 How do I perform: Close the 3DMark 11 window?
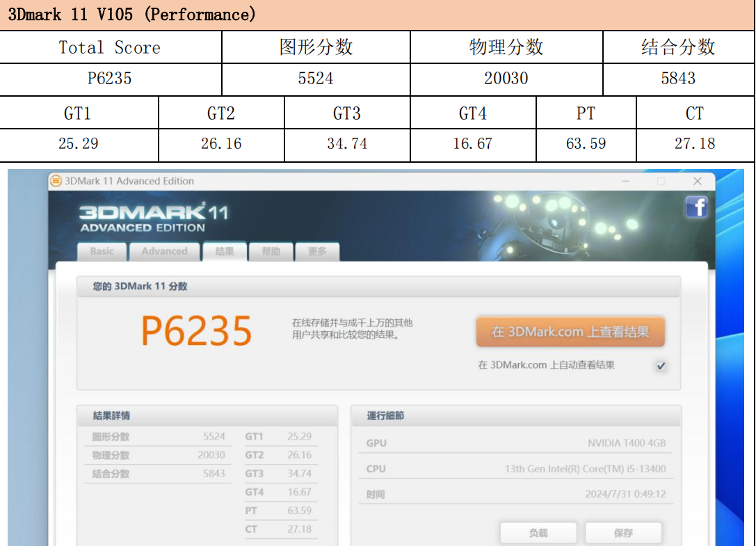[697, 182]
